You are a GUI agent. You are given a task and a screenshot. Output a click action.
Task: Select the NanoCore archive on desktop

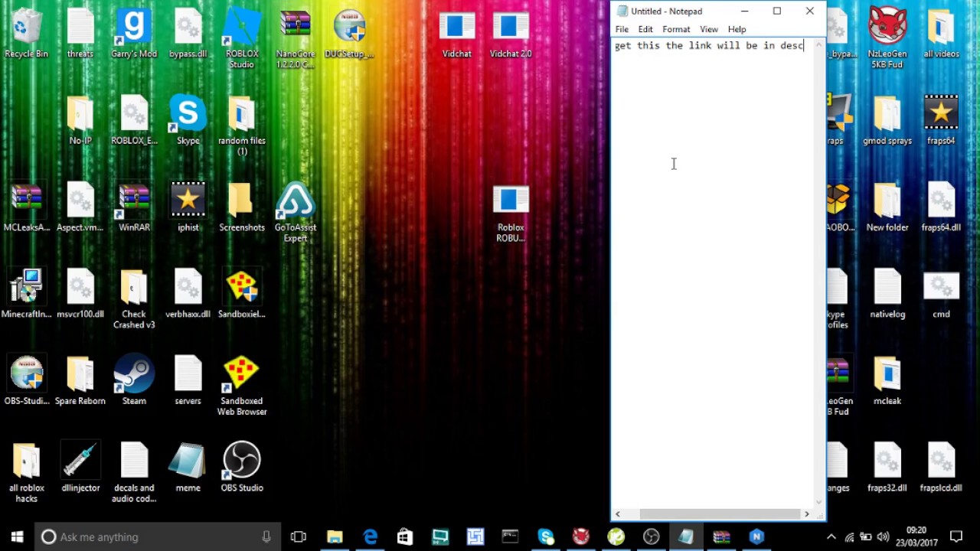click(295, 39)
